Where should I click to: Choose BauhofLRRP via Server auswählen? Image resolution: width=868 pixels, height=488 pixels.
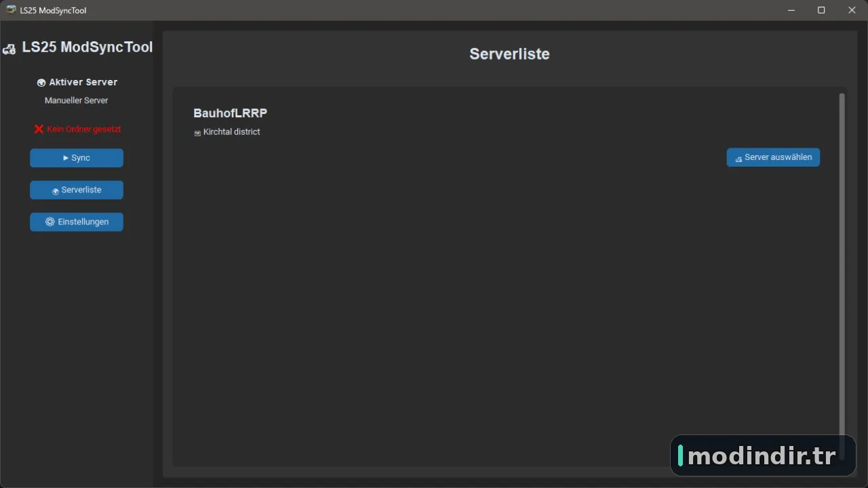(x=773, y=157)
